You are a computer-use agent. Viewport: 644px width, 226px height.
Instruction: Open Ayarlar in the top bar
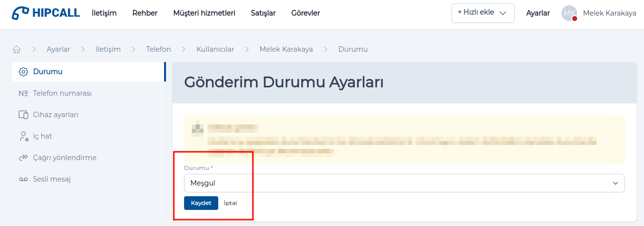point(538,13)
